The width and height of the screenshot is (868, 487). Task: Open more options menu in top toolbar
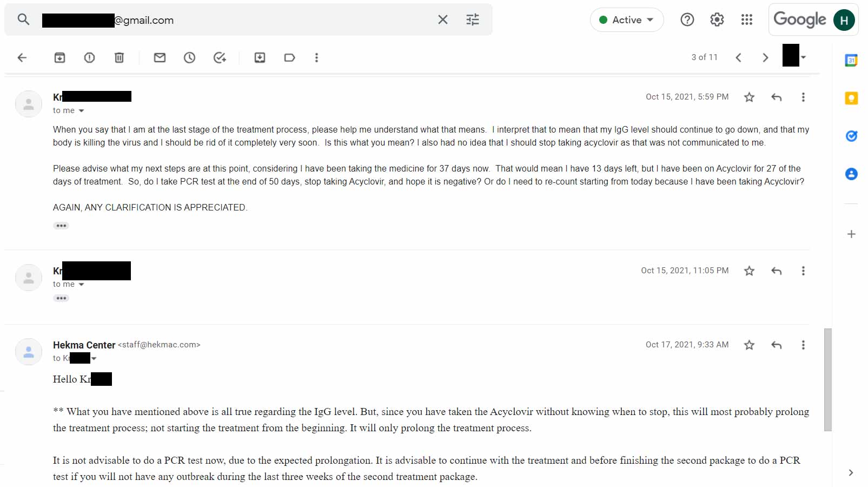point(316,57)
